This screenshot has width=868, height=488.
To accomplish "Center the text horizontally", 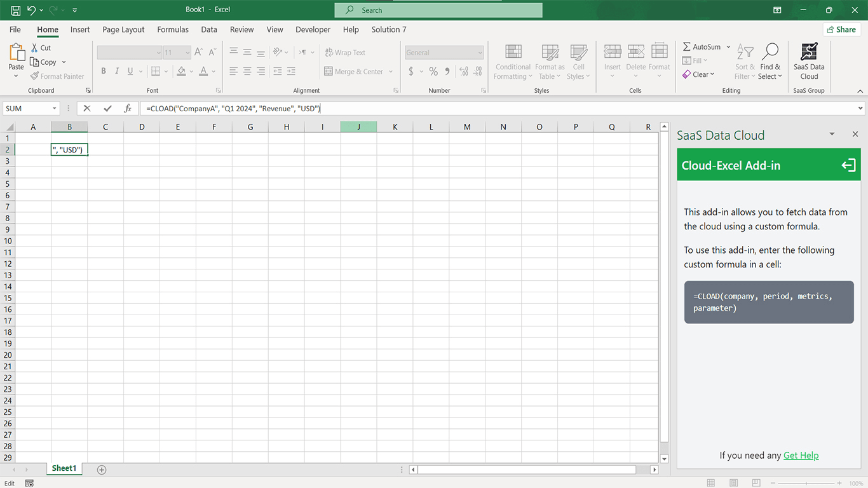I will [x=247, y=71].
